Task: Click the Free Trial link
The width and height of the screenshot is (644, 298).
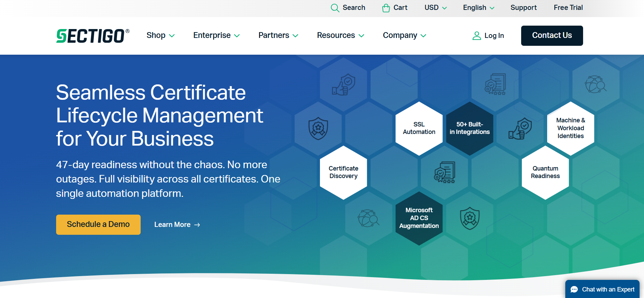Action: pyautogui.click(x=568, y=8)
